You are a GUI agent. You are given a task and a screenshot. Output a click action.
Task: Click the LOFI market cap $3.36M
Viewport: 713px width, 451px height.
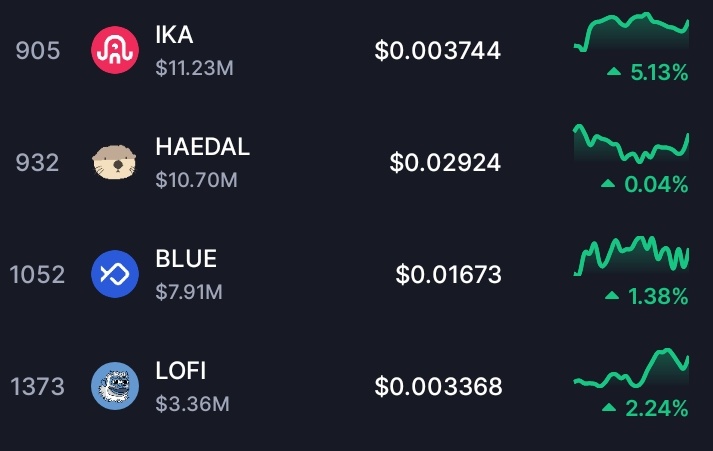click(193, 404)
